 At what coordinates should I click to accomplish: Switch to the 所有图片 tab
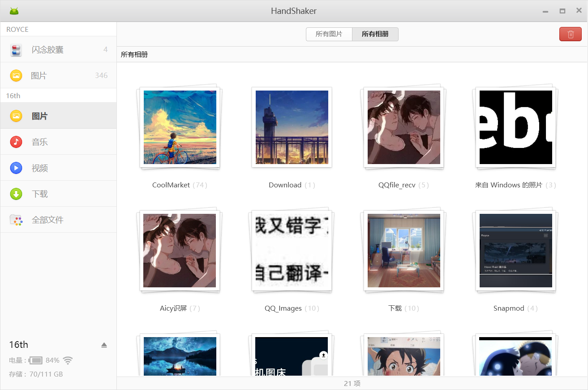329,34
